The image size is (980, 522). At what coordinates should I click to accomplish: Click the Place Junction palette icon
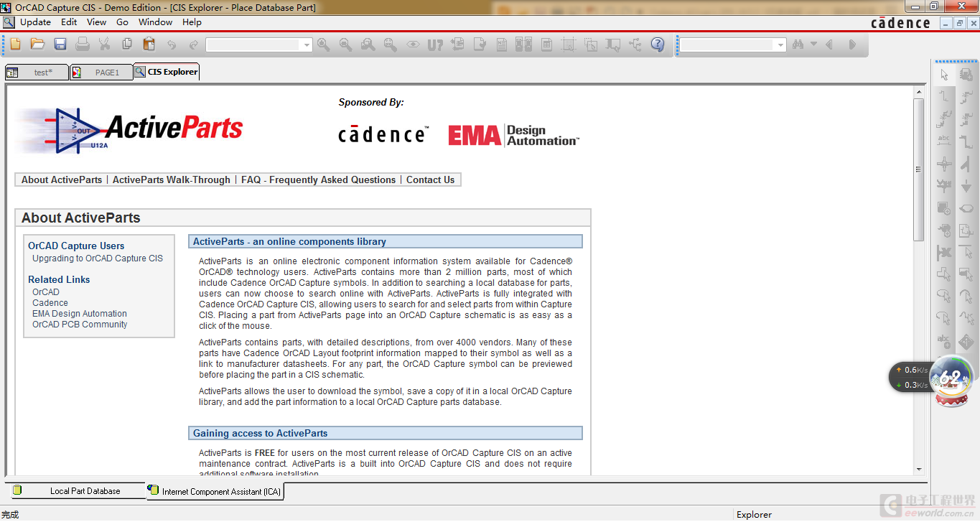tap(944, 164)
